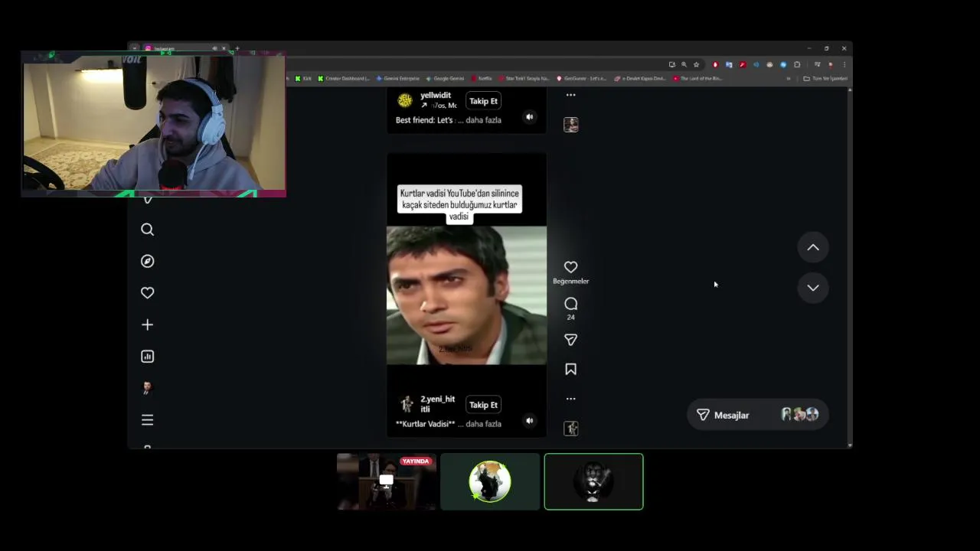Image resolution: width=980 pixels, height=551 pixels.
Task: Share the Kurtlar Vadisi reel
Action: click(x=570, y=340)
